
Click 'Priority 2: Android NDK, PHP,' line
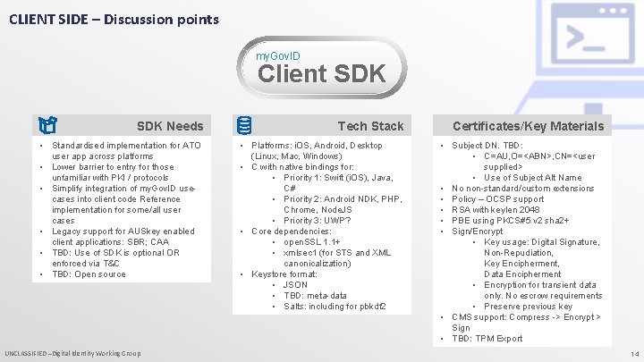click(343, 198)
